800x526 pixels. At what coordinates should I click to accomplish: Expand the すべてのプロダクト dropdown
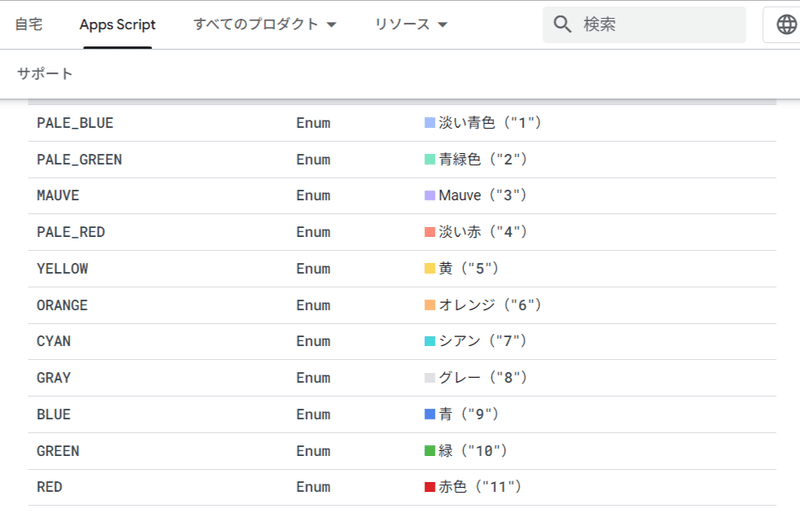coord(264,25)
